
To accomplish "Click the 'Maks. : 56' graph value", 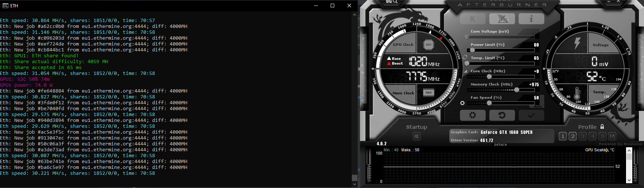I will (x=410, y=150).
